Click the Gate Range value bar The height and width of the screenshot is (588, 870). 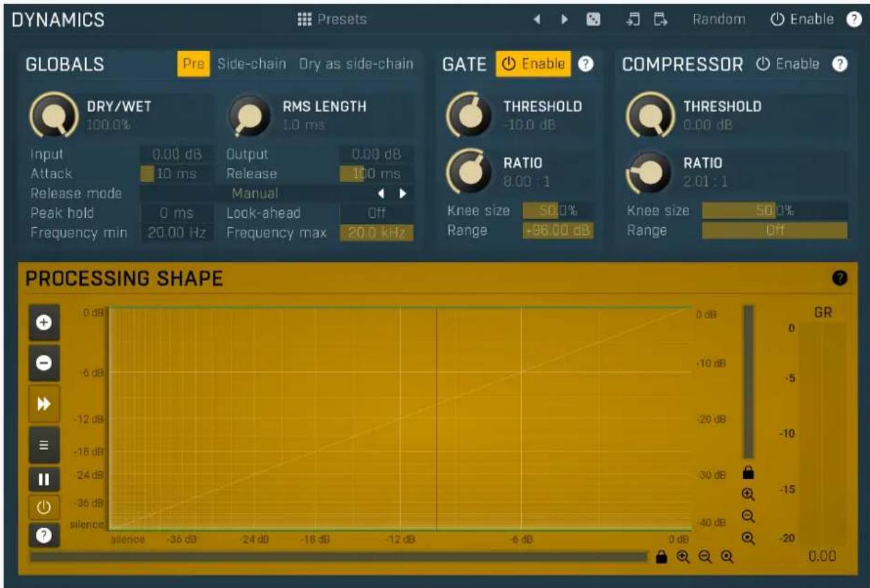558,230
